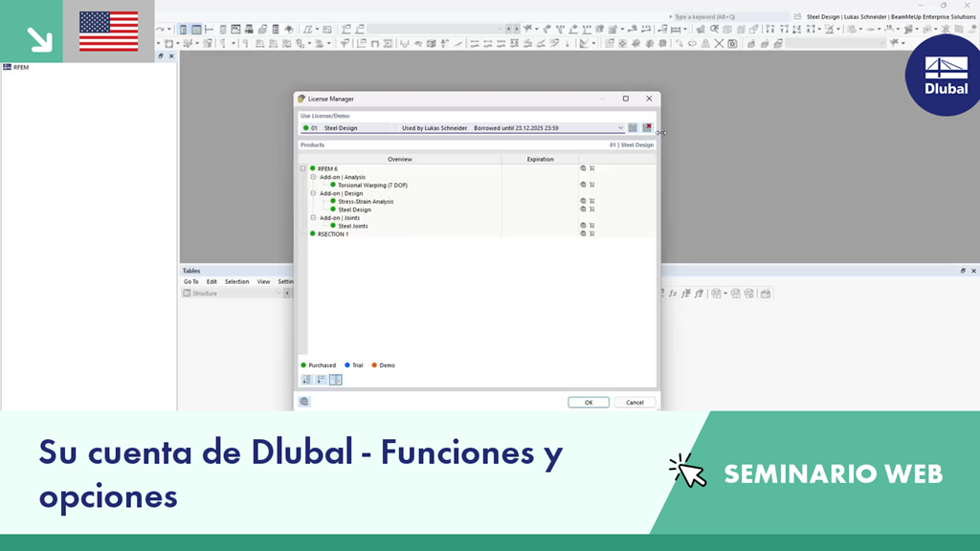This screenshot has height=551, width=980.
Task: Click the shopping cart icon for RFEM 6
Action: 591,168
